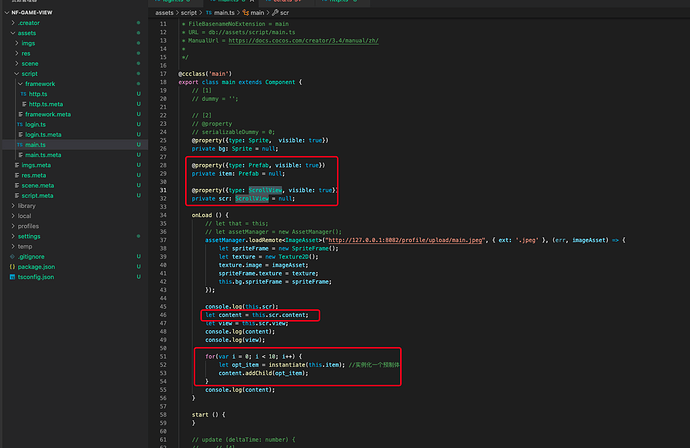
Task: Click line number 46 in the gutter
Action: click(163, 314)
